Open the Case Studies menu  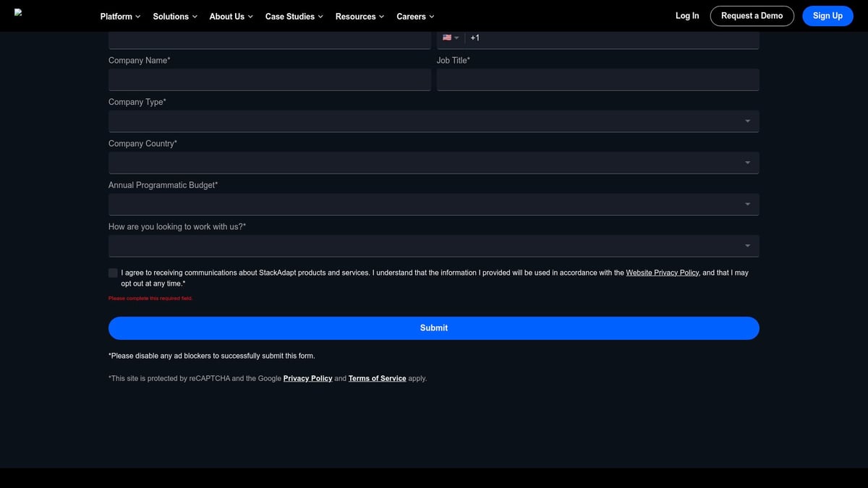[294, 16]
